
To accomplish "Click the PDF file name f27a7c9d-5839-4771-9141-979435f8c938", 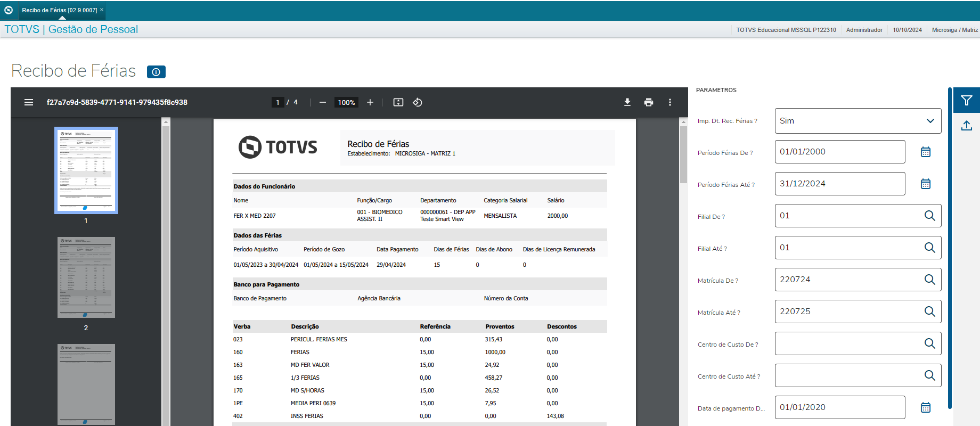I will coord(117,102).
